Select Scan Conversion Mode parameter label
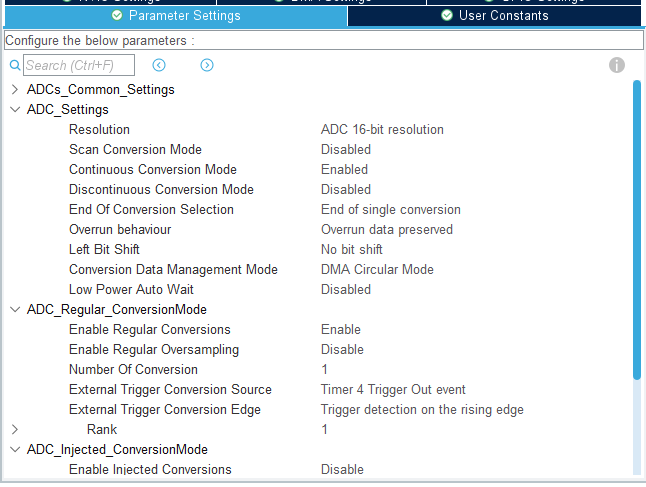This screenshot has height=487, width=646. tap(136, 150)
